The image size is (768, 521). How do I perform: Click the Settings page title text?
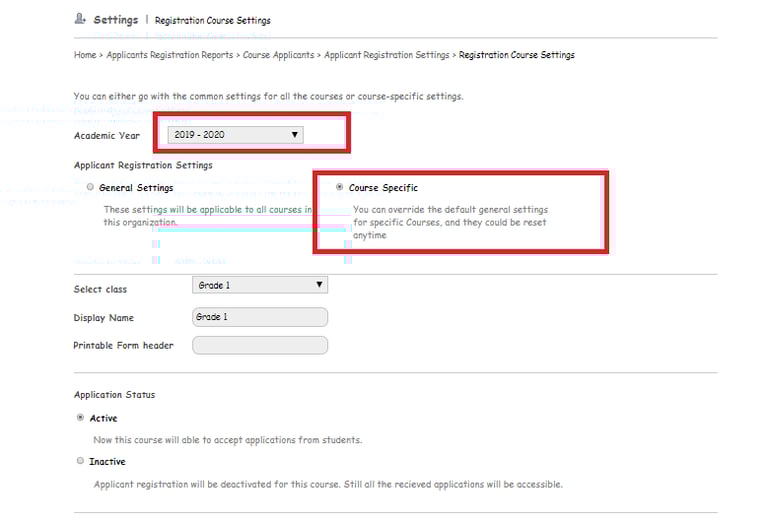pos(116,20)
